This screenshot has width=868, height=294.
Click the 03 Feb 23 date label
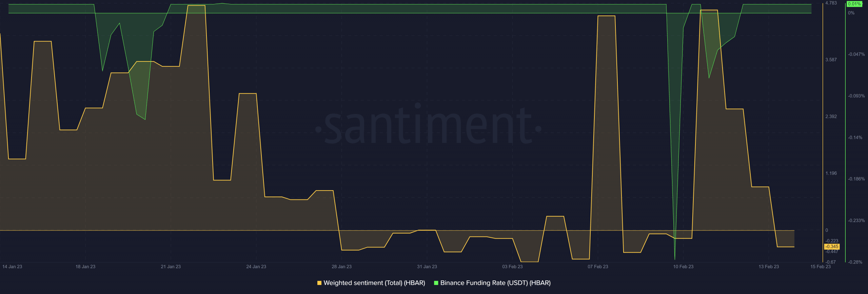513,267
